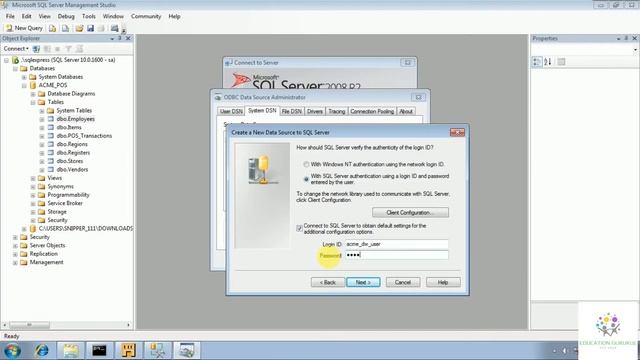Screen dimensions: 640x360
Task: Click the Database Engine Query icon
Action: pos(53,28)
